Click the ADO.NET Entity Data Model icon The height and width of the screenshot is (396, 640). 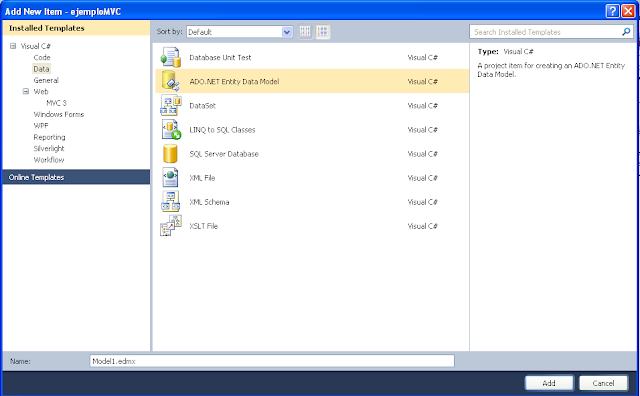pyautogui.click(x=171, y=81)
